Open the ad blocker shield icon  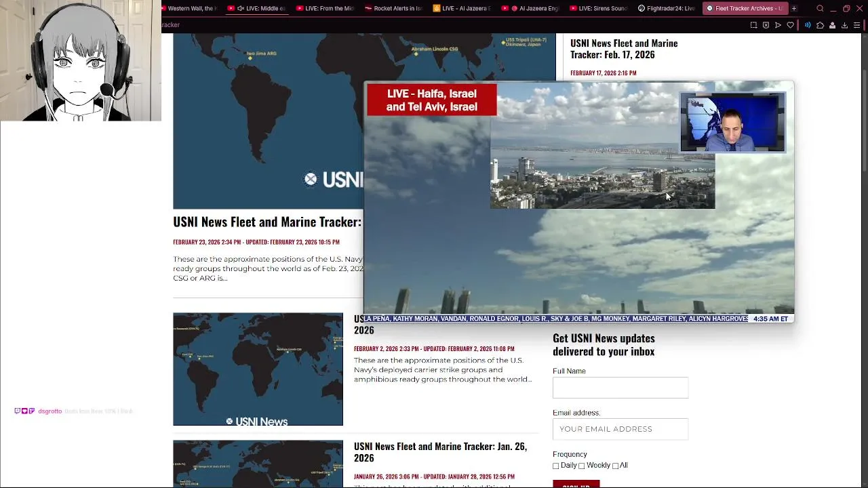(766, 25)
